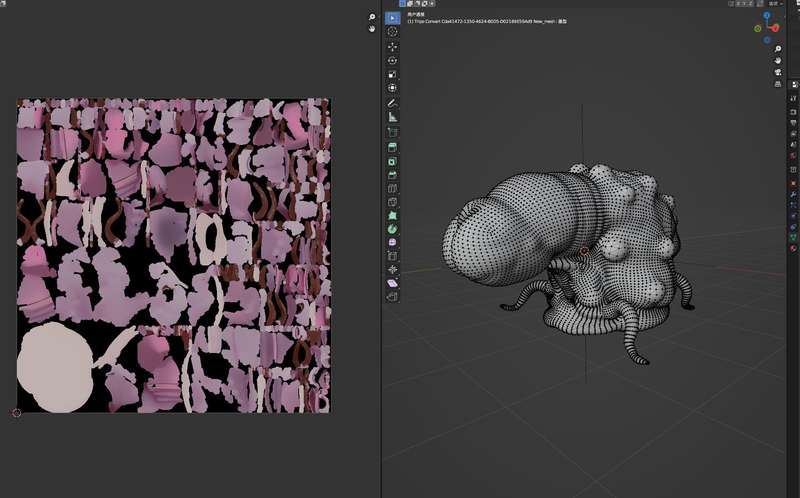
Task: Click the zoom magnifier in UV editor
Action: 372,18
